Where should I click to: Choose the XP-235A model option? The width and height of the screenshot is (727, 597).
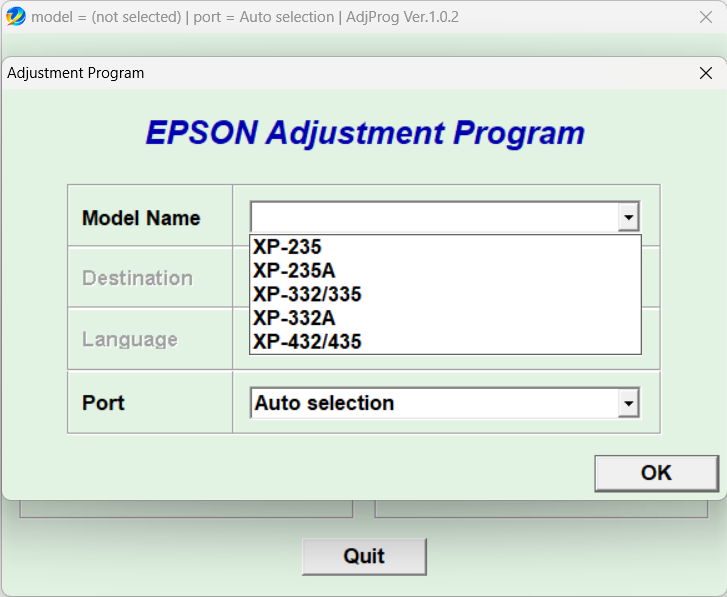(294, 271)
